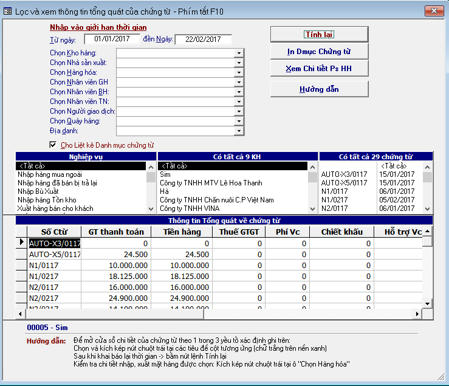
Task: Select Nhập hàng mua ngoài
Action: [81, 174]
